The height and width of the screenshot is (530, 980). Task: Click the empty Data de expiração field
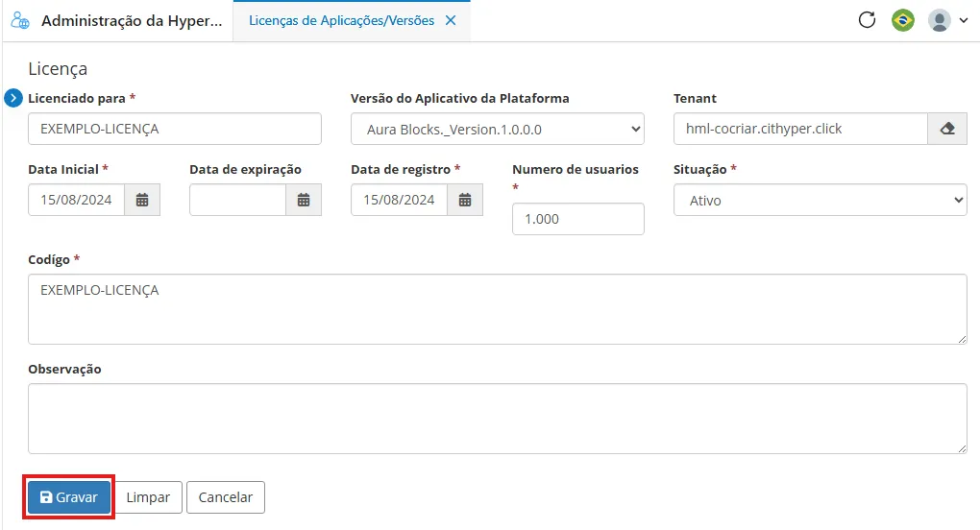[237, 200]
